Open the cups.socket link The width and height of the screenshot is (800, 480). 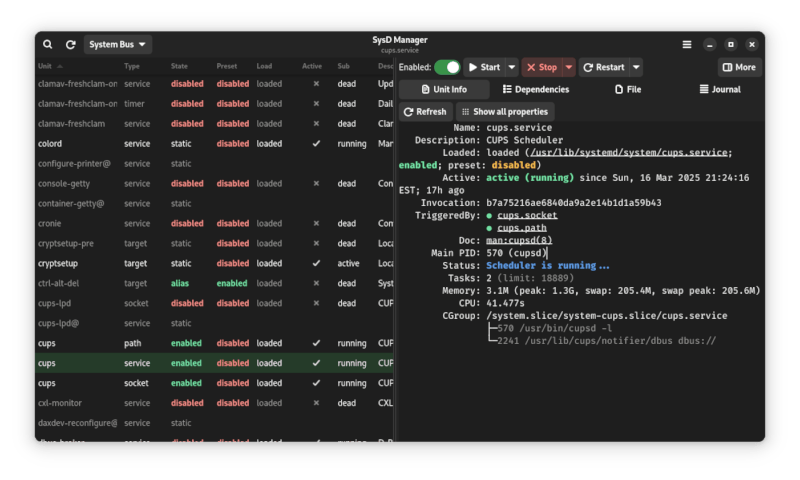[527, 215]
